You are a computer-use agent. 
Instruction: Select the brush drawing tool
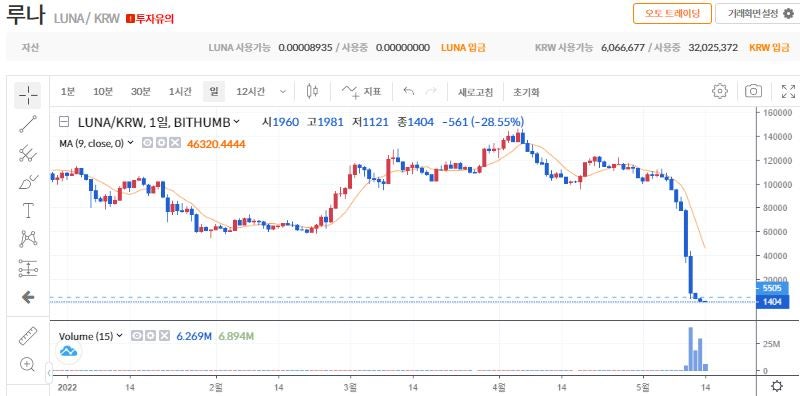28,182
